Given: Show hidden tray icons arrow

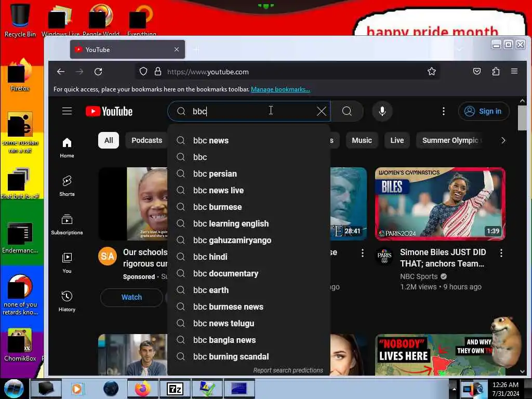Looking at the screenshot, I should (x=454, y=389).
